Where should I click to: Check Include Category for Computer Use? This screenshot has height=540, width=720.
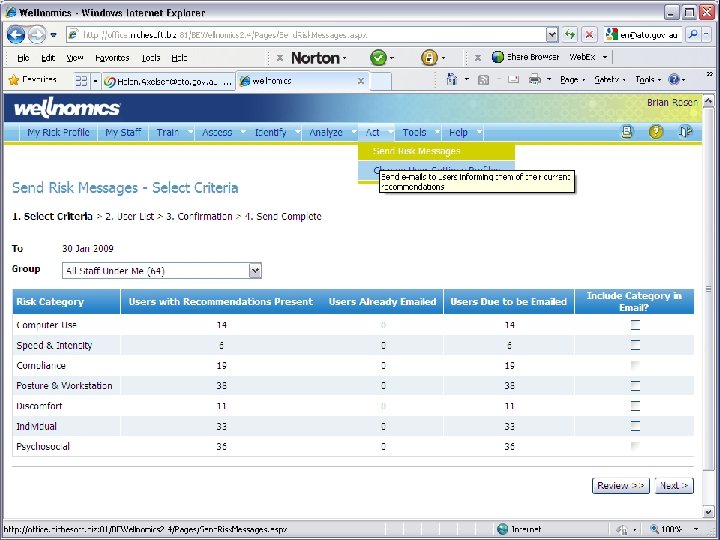click(x=635, y=325)
